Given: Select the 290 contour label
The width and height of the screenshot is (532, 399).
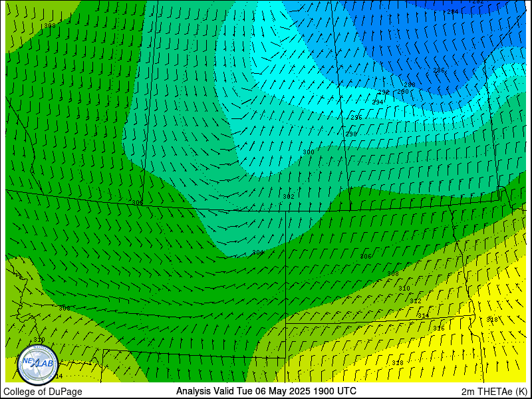Looking at the screenshot, I should [x=403, y=92].
